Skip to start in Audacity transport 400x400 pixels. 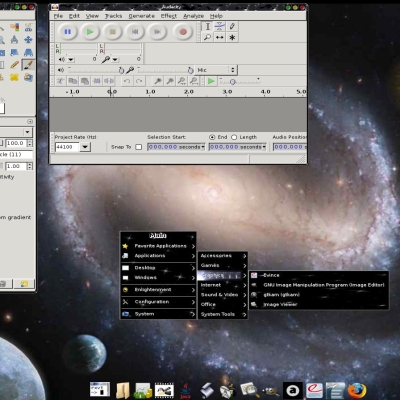coord(135,32)
